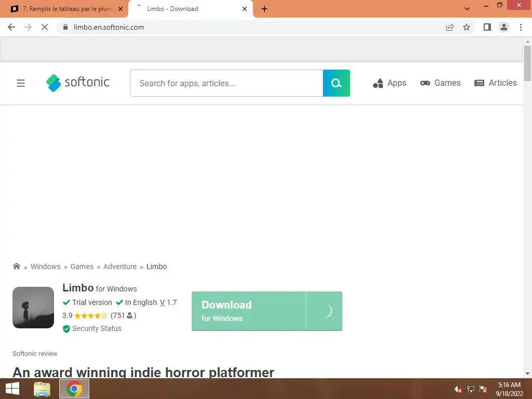Go to the home breadcrumb icon
The width and height of the screenshot is (532, 399).
click(16, 267)
